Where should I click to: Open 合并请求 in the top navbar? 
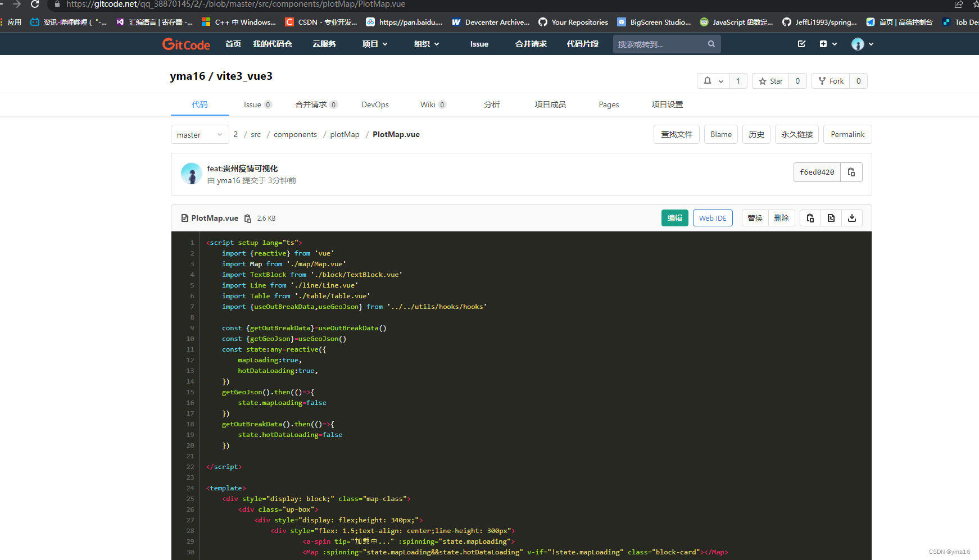click(531, 44)
